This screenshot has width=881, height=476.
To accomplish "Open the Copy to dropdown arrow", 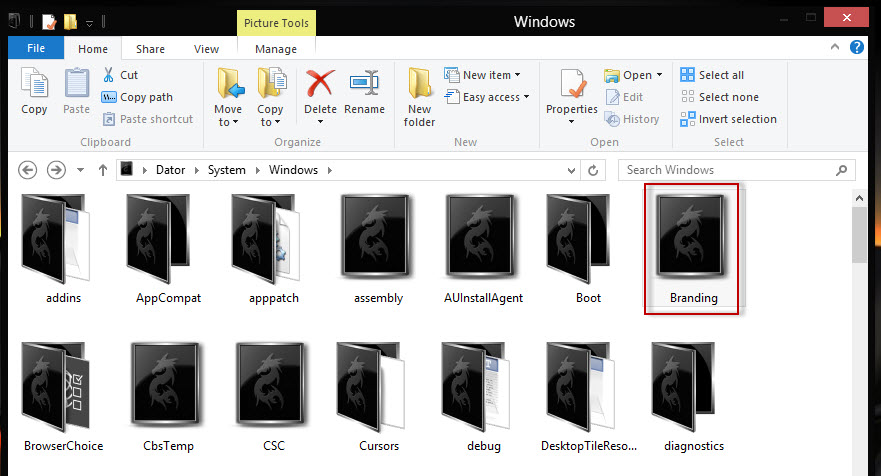I will click(277, 122).
